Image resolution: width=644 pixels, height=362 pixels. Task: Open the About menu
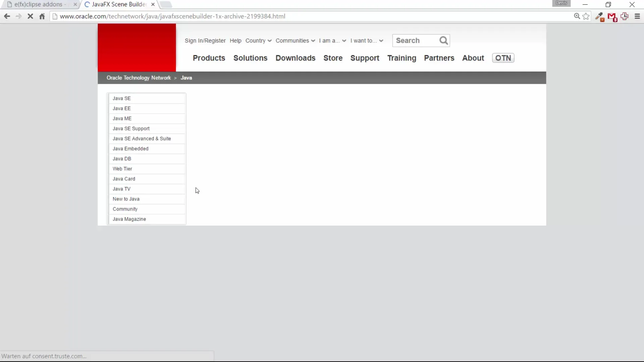[x=473, y=58]
